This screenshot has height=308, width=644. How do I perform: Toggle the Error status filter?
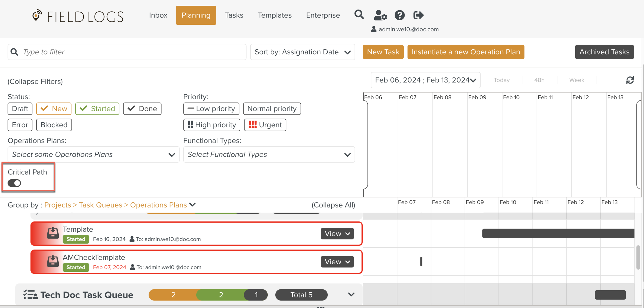click(x=20, y=125)
